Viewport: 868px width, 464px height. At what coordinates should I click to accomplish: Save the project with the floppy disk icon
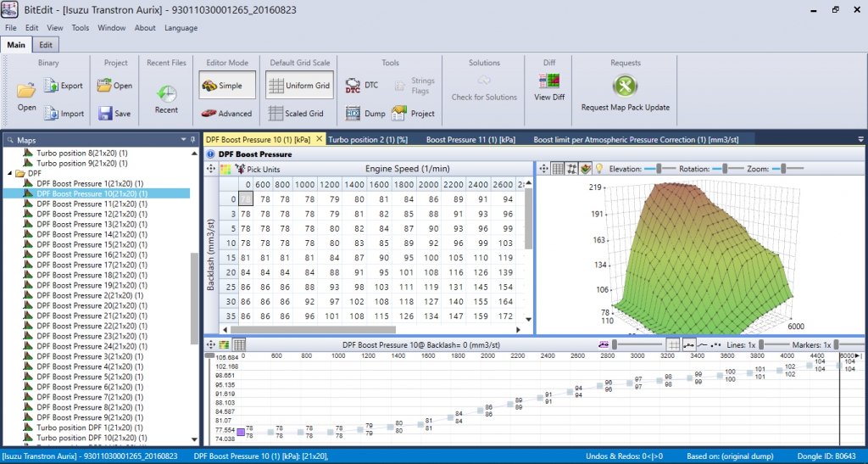[105, 113]
